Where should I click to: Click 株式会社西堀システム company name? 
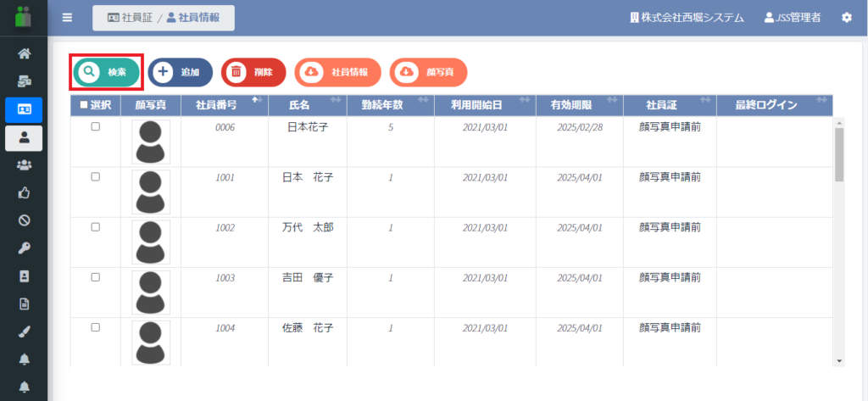coord(687,18)
